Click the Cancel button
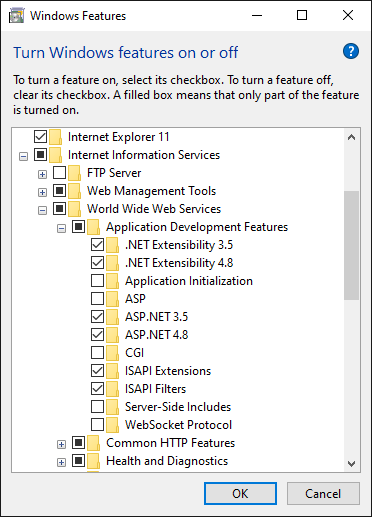372x517 pixels. [x=323, y=493]
